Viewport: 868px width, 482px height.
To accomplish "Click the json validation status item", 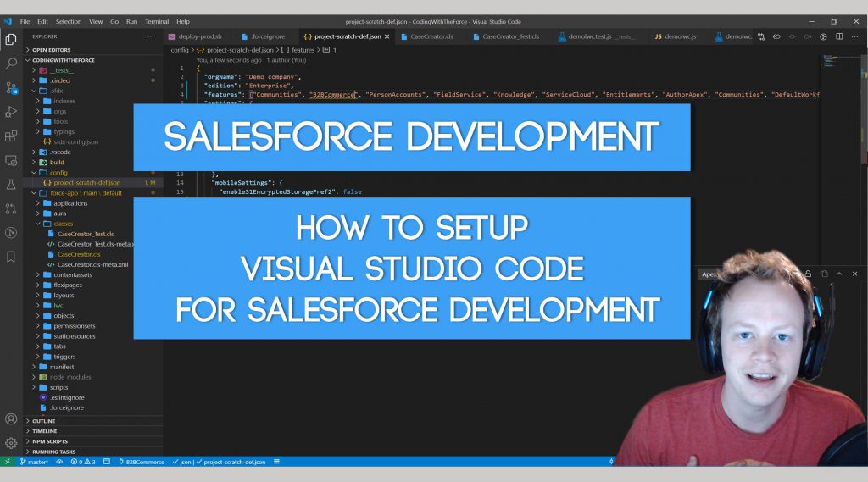I will tap(182, 462).
